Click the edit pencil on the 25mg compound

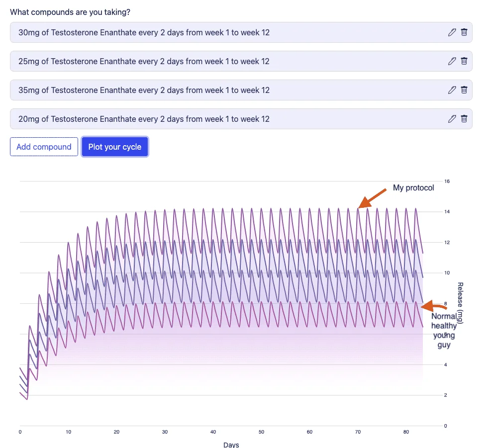(x=452, y=61)
